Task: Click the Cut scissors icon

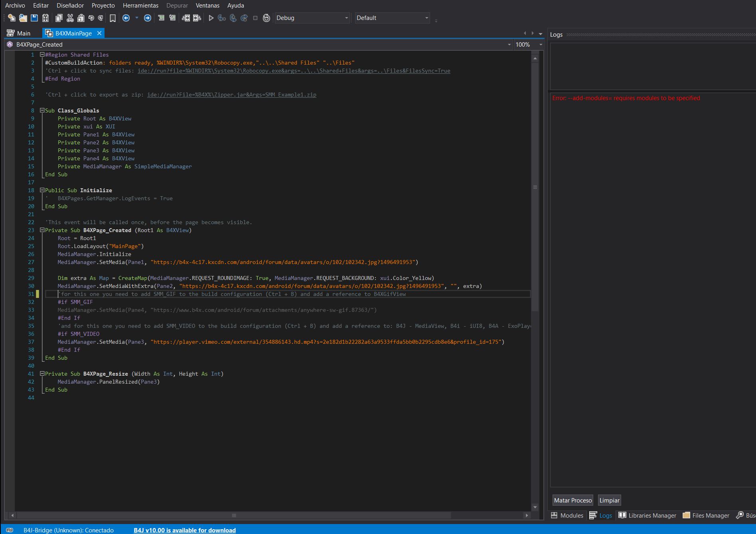Action: tap(70, 18)
